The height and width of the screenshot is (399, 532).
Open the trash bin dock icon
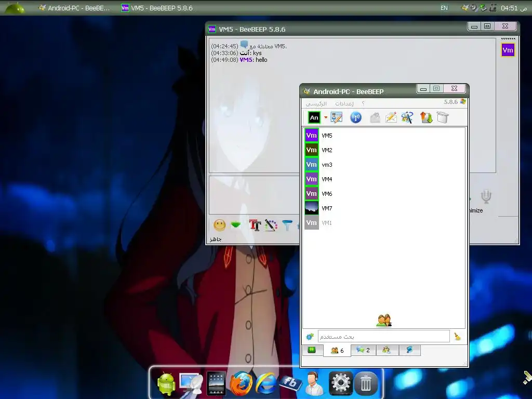(366, 384)
